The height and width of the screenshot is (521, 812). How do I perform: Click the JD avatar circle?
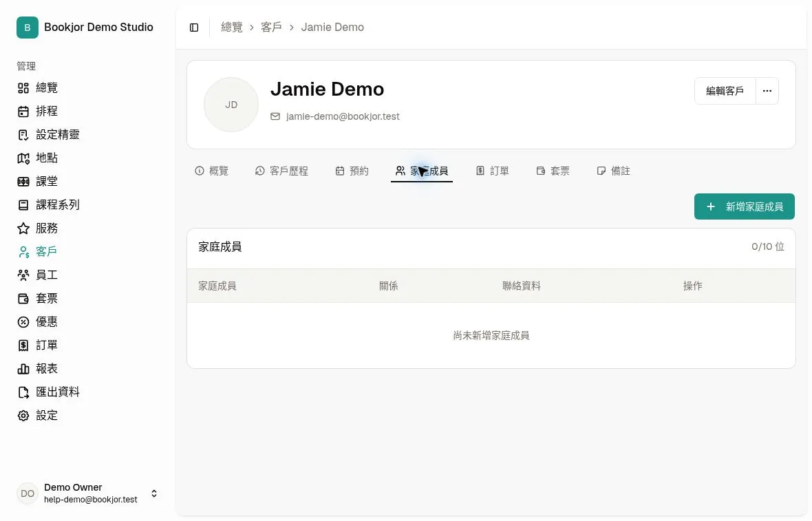(231, 105)
